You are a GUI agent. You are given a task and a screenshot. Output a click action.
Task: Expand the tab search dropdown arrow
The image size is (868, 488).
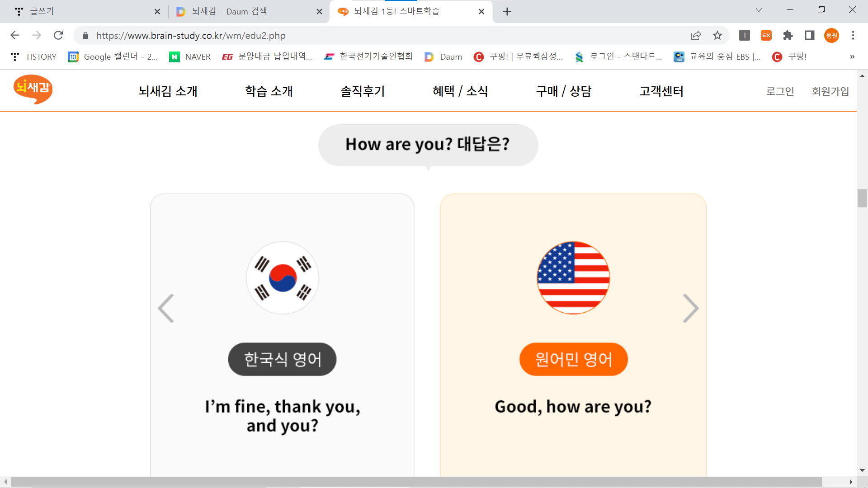click(759, 10)
